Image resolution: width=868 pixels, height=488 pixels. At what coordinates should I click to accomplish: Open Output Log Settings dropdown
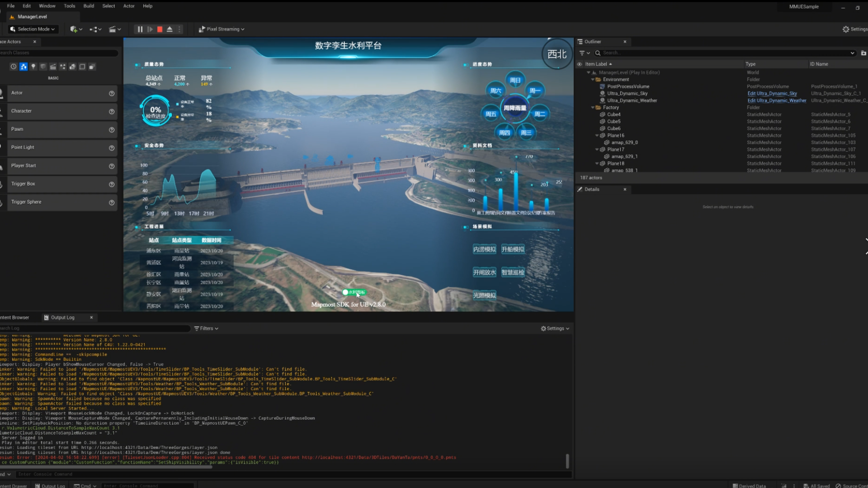point(555,328)
